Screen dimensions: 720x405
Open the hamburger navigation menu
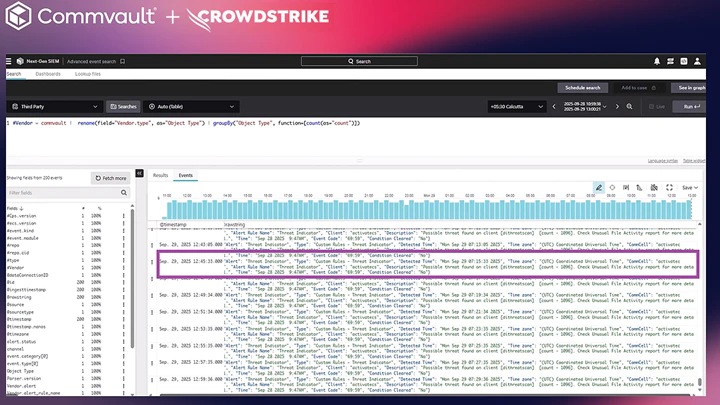[9, 61]
